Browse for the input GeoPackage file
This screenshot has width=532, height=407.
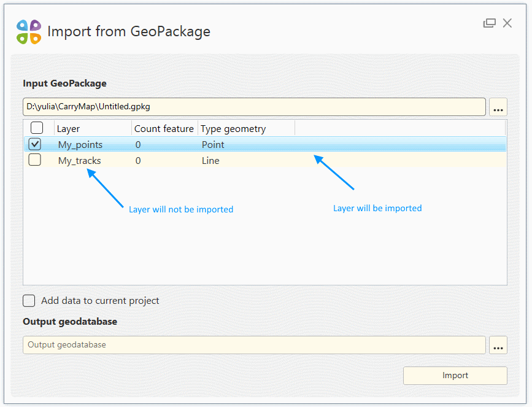pos(498,107)
